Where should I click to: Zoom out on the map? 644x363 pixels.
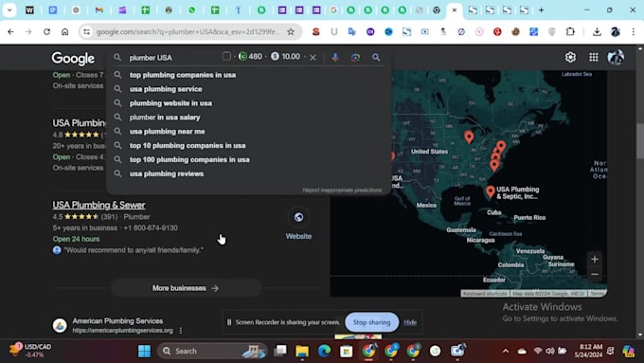pyautogui.click(x=595, y=274)
